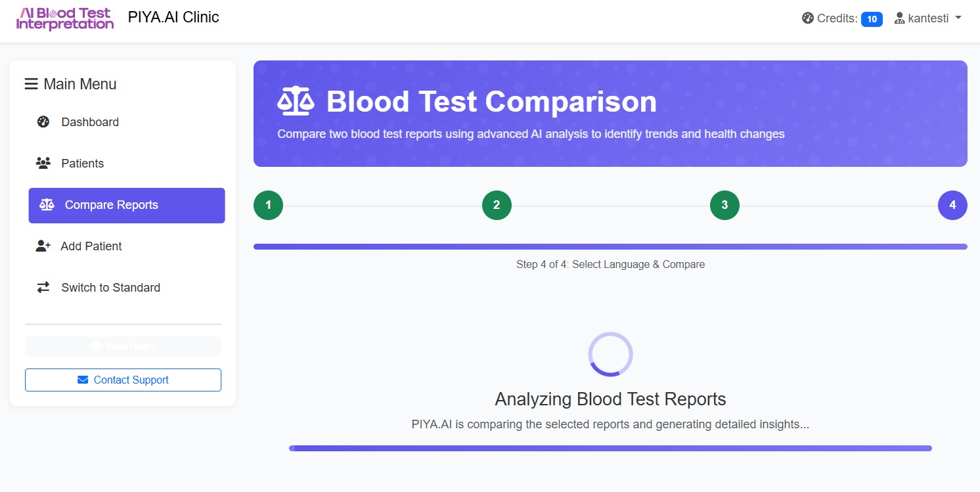980x492 pixels.
Task: Click the Credits palette icon
Action: (808, 18)
